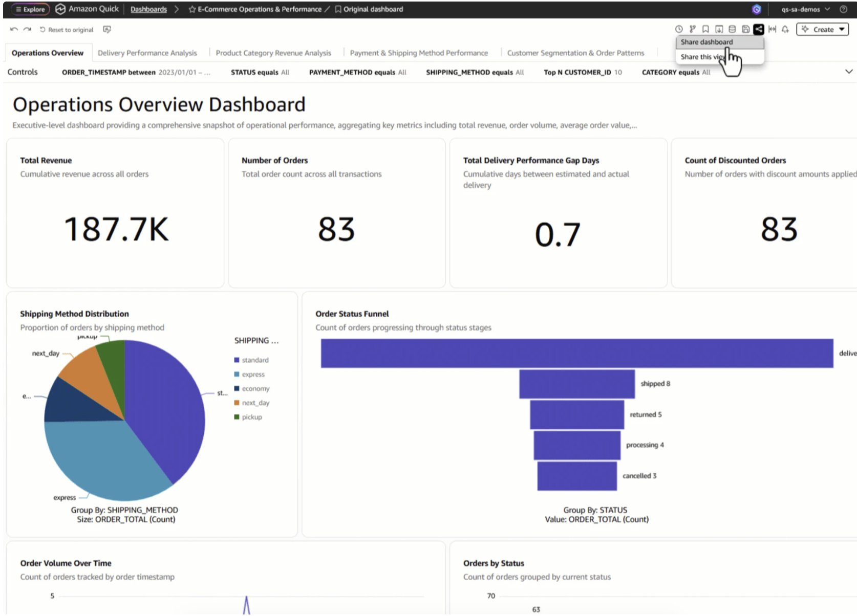Open the help question-mark icon
The image size is (857, 616).
(x=843, y=9)
